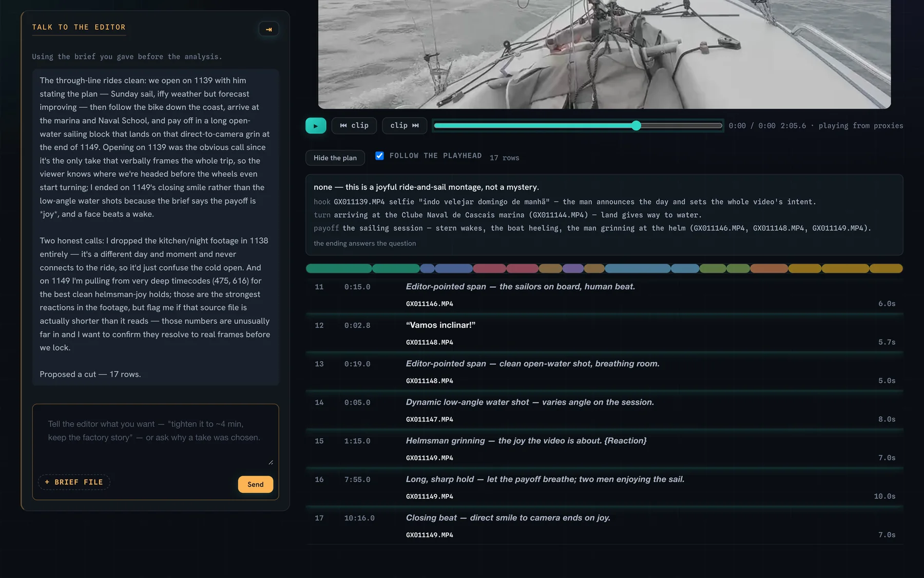Click the 8.0s duration in row 14

click(x=887, y=419)
